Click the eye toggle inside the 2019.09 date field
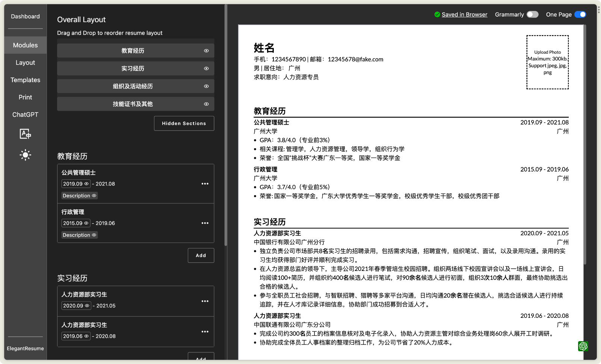601x364 pixels. pos(86,184)
